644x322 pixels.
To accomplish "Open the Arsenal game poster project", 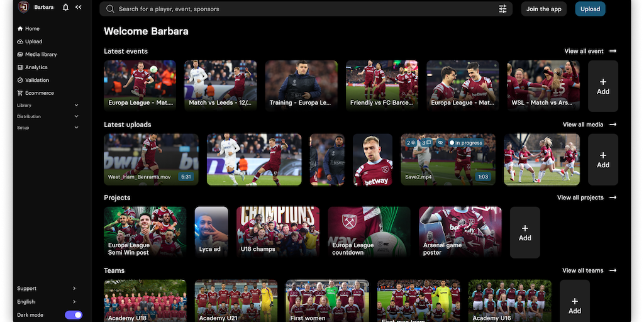I will pos(460,233).
